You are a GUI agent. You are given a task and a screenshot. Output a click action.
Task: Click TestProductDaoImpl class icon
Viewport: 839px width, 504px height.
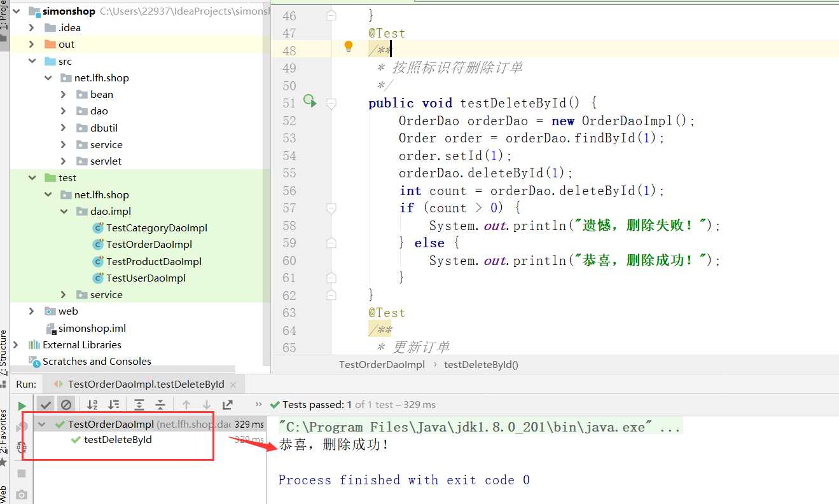[98, 261]
